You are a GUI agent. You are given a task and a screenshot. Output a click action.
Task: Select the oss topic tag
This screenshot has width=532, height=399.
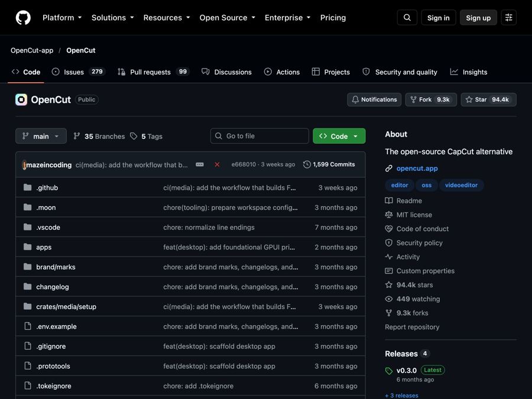point(426,185)
